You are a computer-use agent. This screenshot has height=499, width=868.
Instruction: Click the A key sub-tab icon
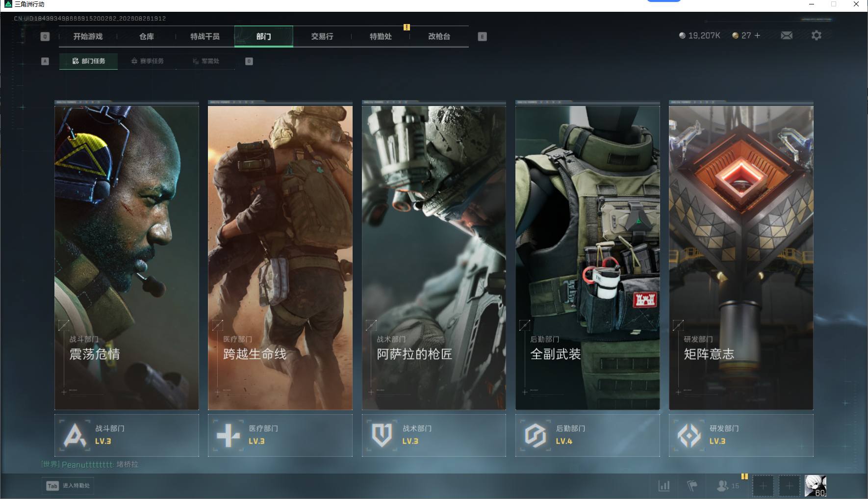[x=45, y=61]
